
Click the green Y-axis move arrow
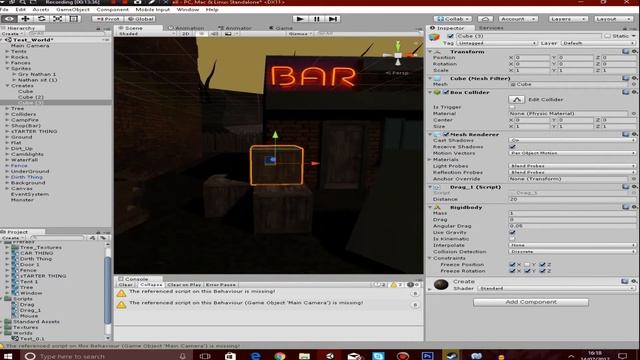(275, 135)
